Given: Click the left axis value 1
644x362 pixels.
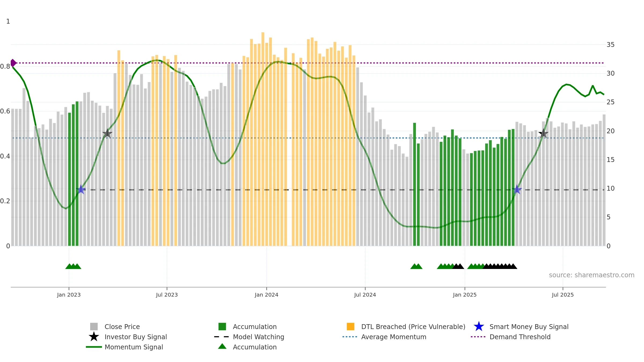Looking at the screenshot, I should (8, 21).
